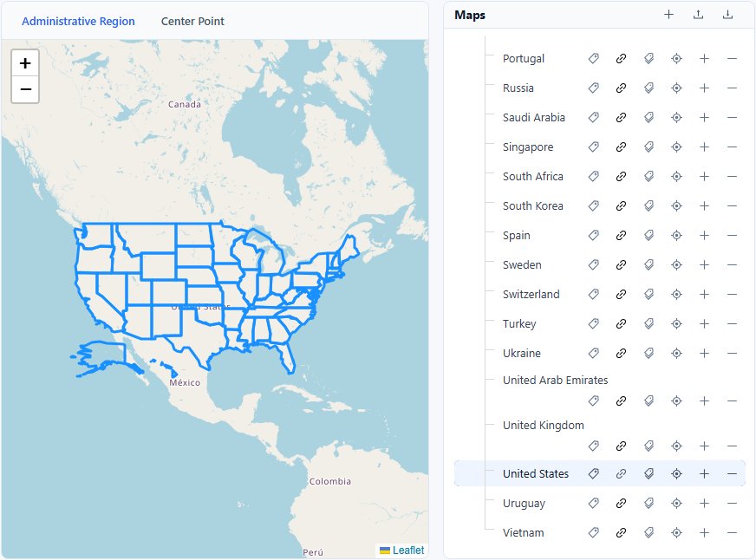Click the upload icon in Maps header
Screen dimensions: 756x560
(x=698, y=15)
